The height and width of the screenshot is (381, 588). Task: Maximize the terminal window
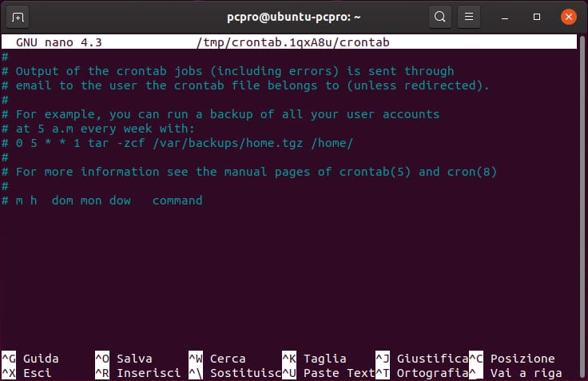pyautogui.click(x=537, y=16)
